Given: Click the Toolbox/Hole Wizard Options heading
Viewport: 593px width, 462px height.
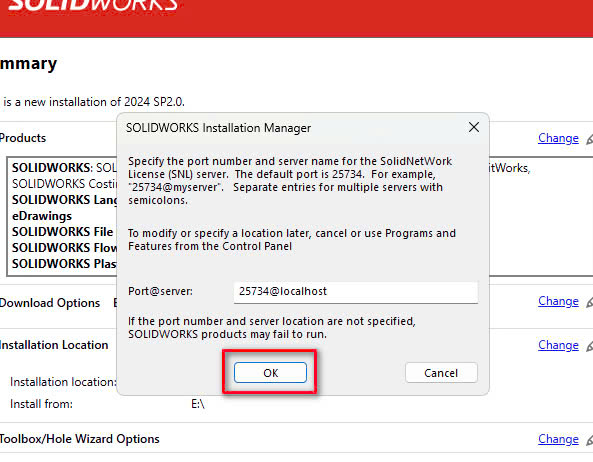Looking at the screenshot, I should click(x=79, y=439).
